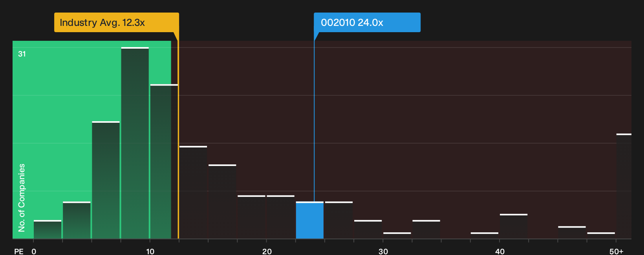Select the second-tallest green bar right of 10
644x255 pixels.
(164, 162)
